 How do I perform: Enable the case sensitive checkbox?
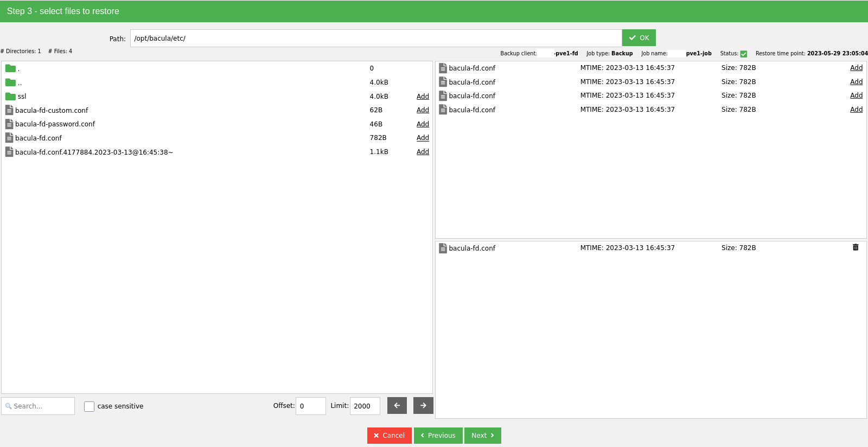(x=90, y=406)
